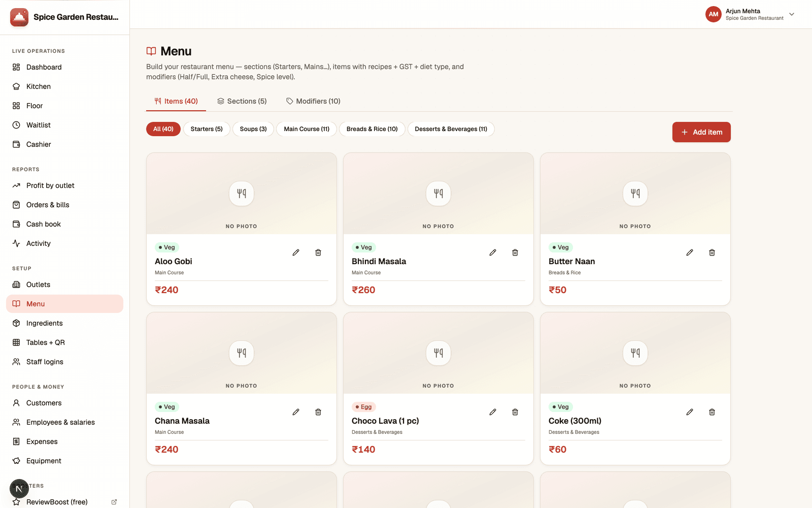Viewport: 812px width, 508px height.
Task: Delete the Chana Masala item
Action: (x=318, y=412)
